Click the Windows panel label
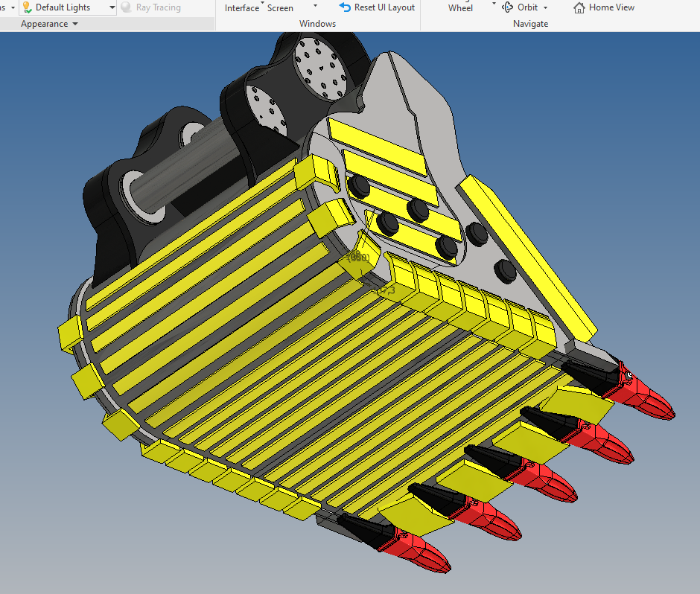700x594 pixels. point(317,24)
